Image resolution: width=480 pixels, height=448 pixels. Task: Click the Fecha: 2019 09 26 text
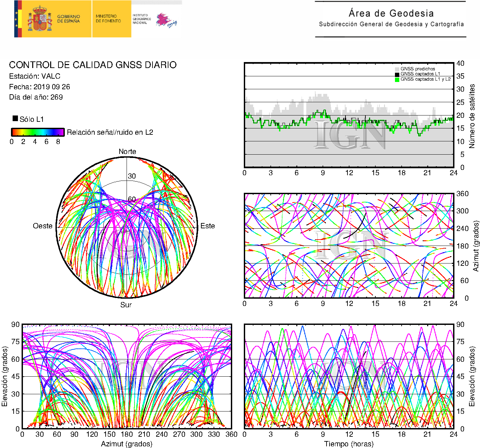pyautogui.click(x=40, y=87)
